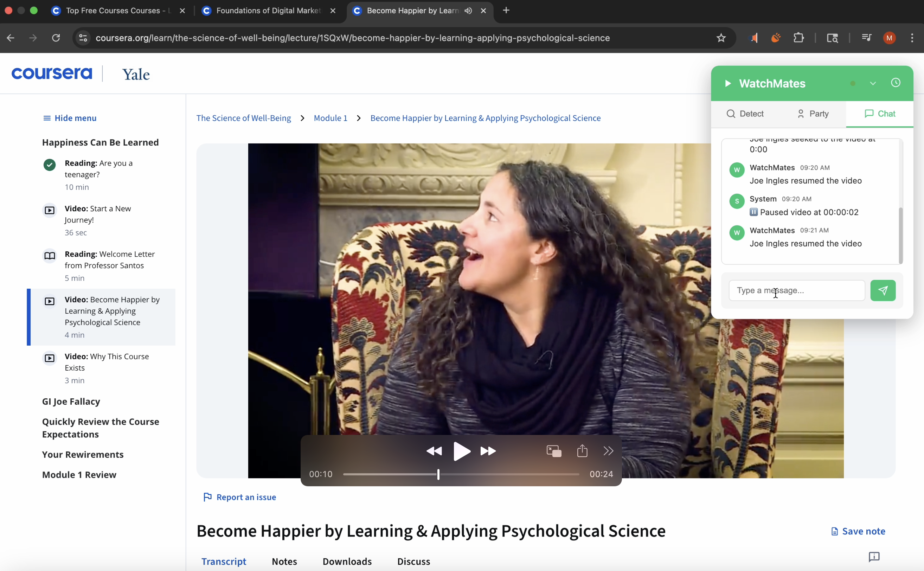Screen dimensions: 924x571
Task: Open Module 1 breadcrumb link
Action: point(331,118)
